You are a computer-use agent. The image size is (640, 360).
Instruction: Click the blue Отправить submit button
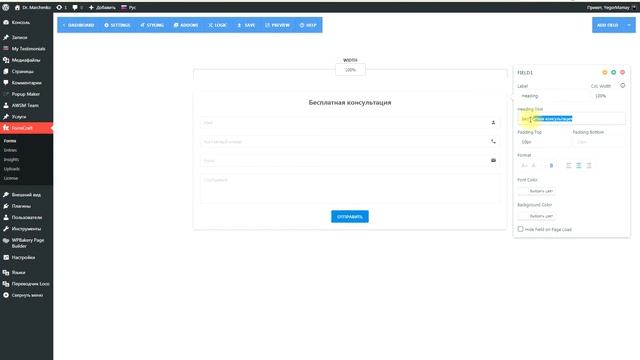(x=350, y=217)
